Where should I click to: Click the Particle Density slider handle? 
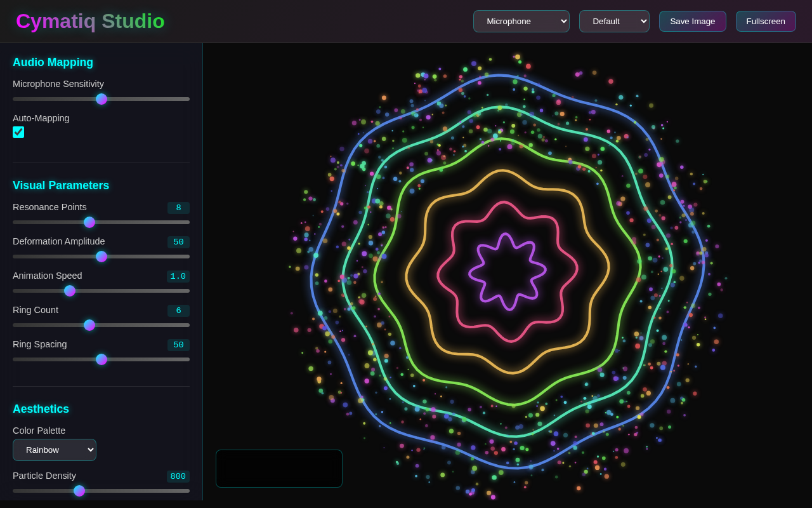[79, 491]
